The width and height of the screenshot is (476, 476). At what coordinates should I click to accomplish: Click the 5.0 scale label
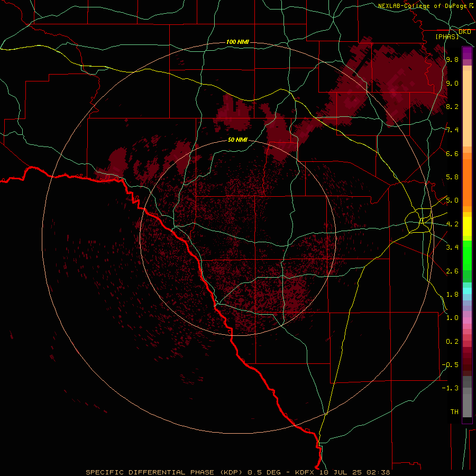(x=452, y=200)
